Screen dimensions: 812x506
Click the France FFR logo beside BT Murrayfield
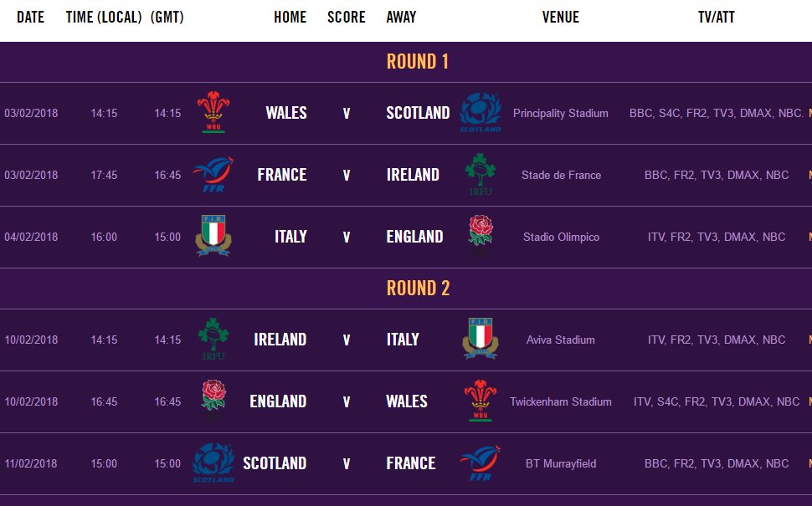tap(481, 463)
